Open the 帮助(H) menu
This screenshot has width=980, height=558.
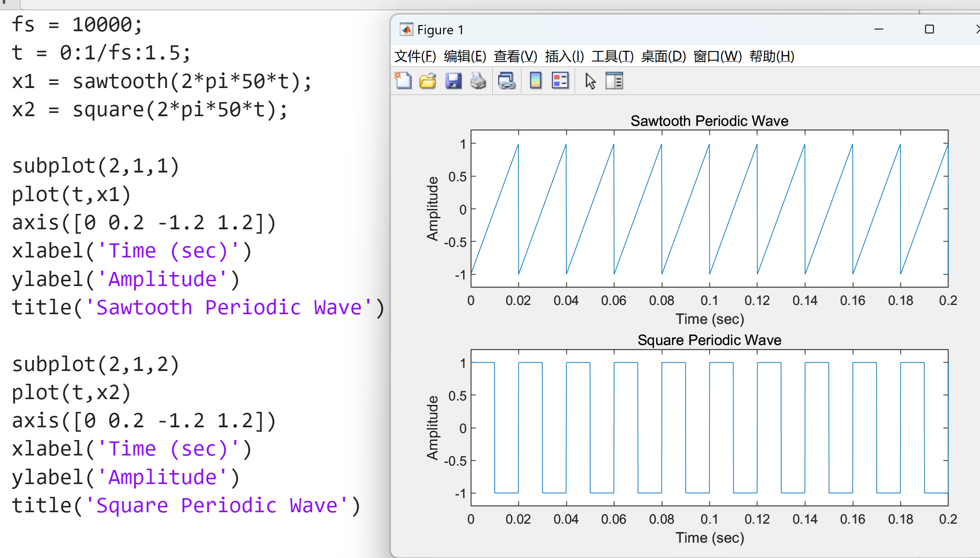pos(772,56)
